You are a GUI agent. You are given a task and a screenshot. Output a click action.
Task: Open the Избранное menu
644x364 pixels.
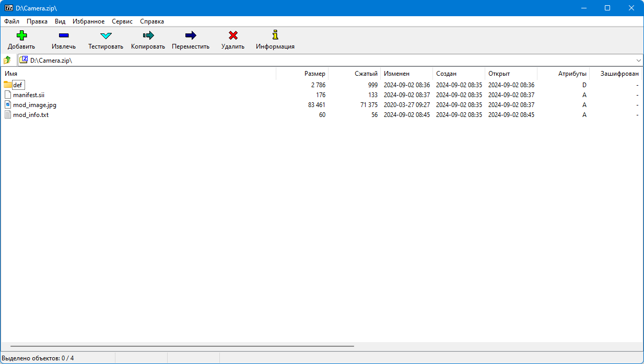point(89,21)
